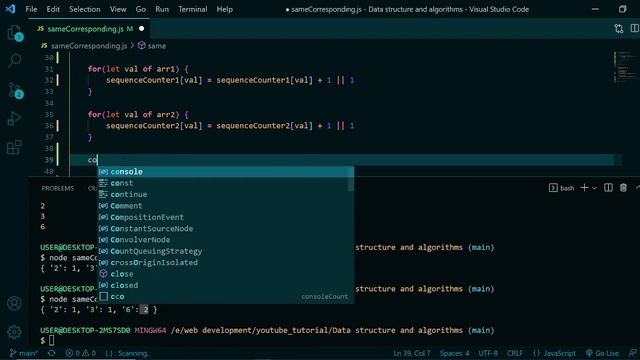Viewport: 640px width, 360px height.
Task: Open the Terminal menu
Action: (193, 9)
